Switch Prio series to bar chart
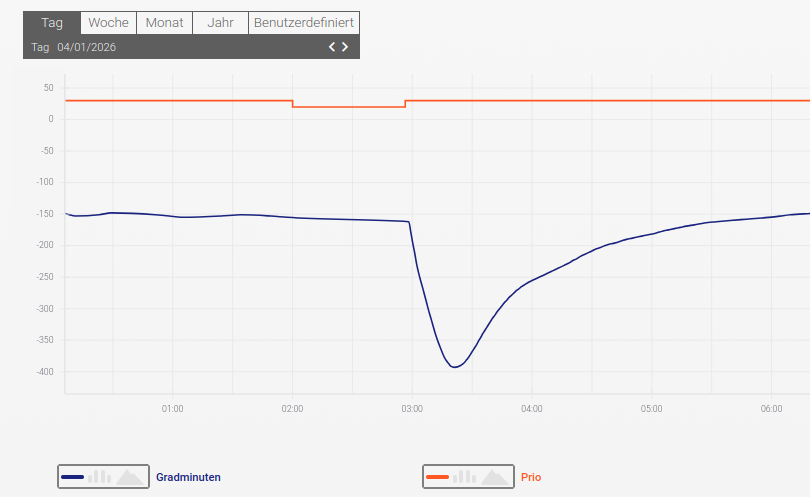This screenshot has width=810, height=497. click(464, 477)
